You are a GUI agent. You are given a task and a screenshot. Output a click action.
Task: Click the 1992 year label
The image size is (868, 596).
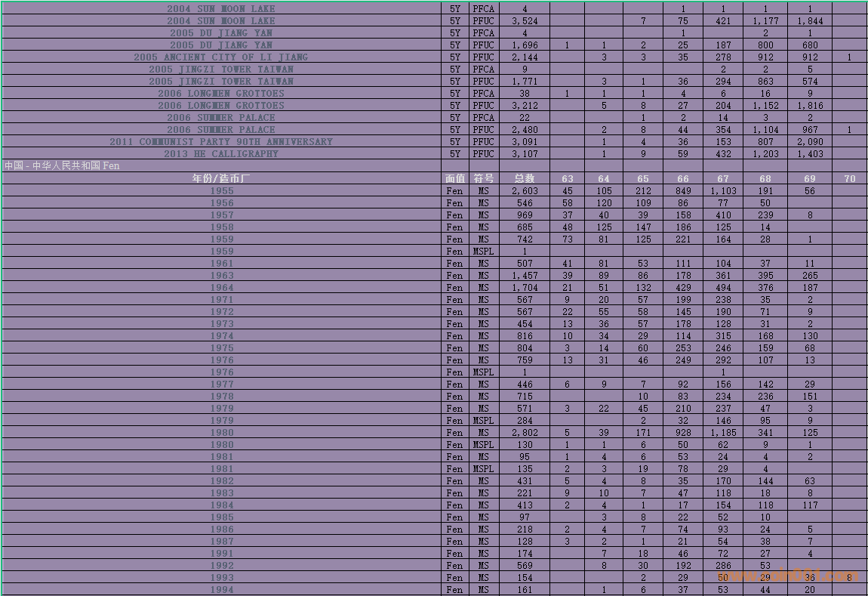pos(221,566)
